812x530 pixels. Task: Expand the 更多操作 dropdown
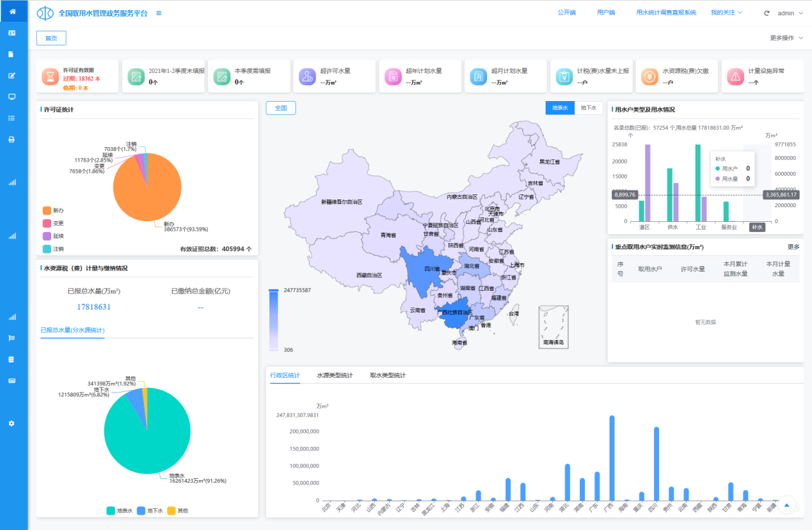[x=786, y=38]
